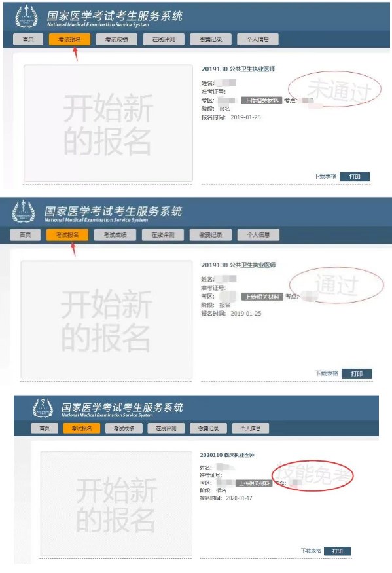
Task: Click the emblem logo in the bottommost header
Action: pyautogui.click(x=43, y=407)
